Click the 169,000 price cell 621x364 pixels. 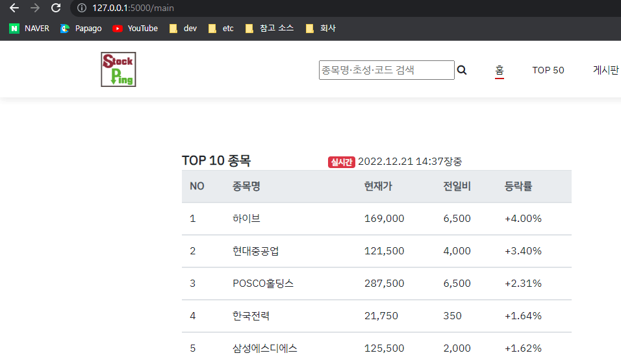(x=384, y=219)
